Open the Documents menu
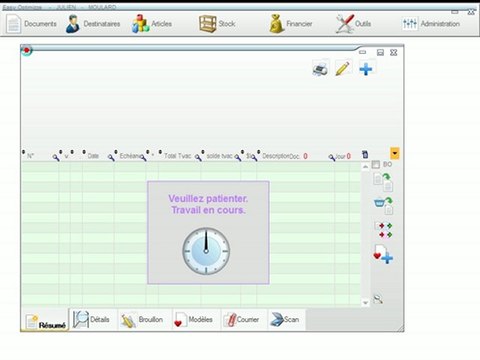The width and height of the screenshot is (480, 360). [x=32, y=24]
